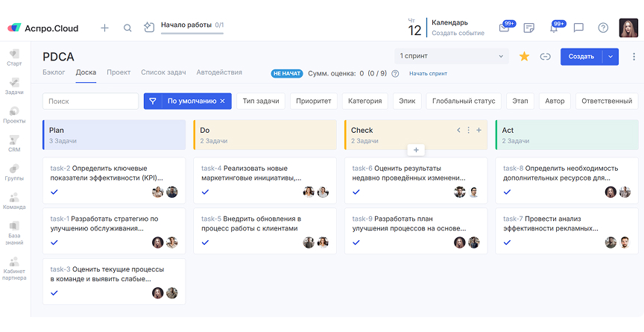The image size is (644, 332).
Task: Open CRM in the left sidebar
Action: [14, 143]
